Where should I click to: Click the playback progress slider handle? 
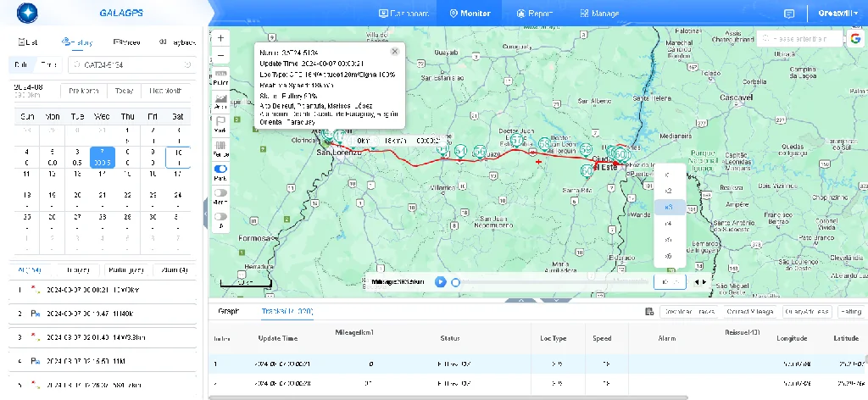click(456, 282)
